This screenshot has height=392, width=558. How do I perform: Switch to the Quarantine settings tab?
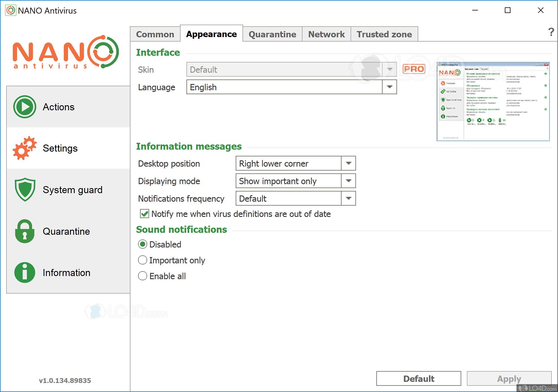pos(272,34)
